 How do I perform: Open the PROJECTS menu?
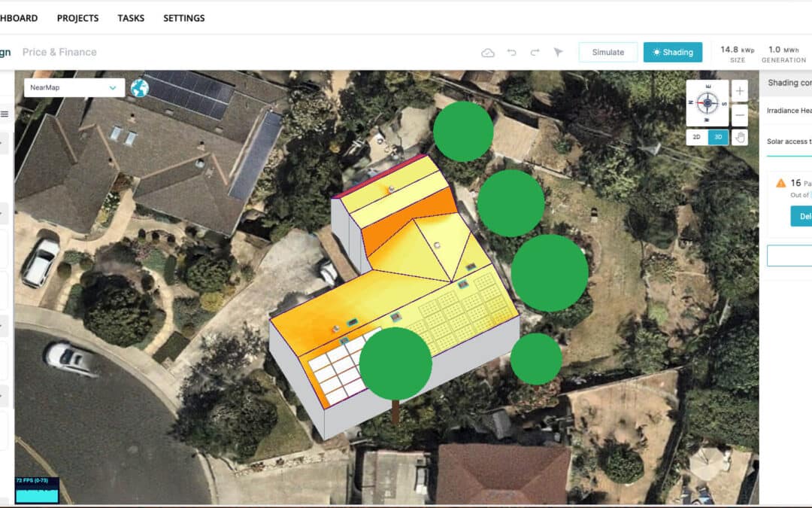tap(77, 17)
